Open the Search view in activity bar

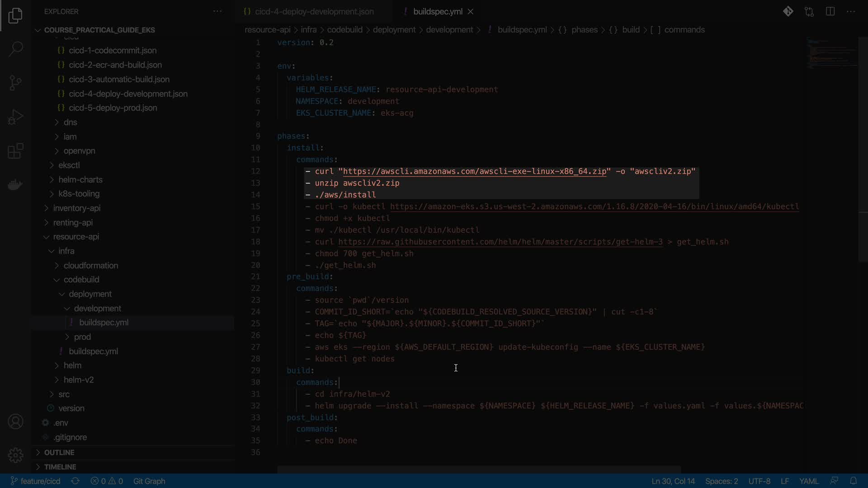[15, 49]
